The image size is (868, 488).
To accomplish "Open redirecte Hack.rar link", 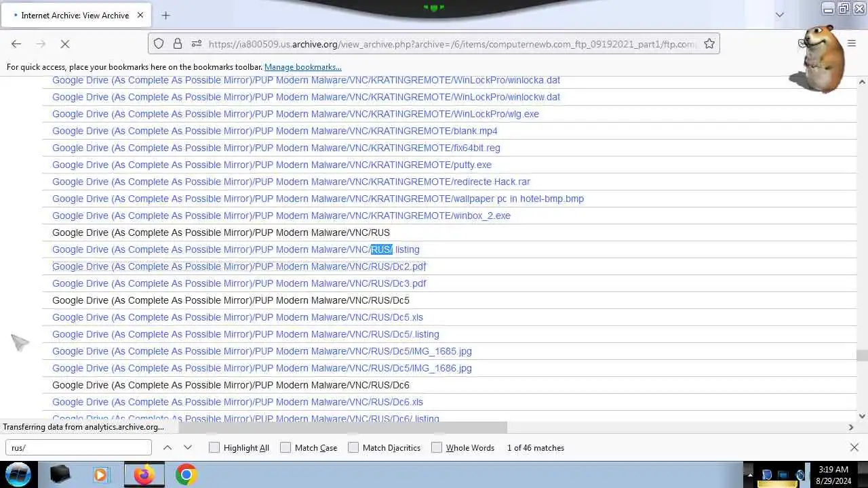I will [x=291, y=182].
